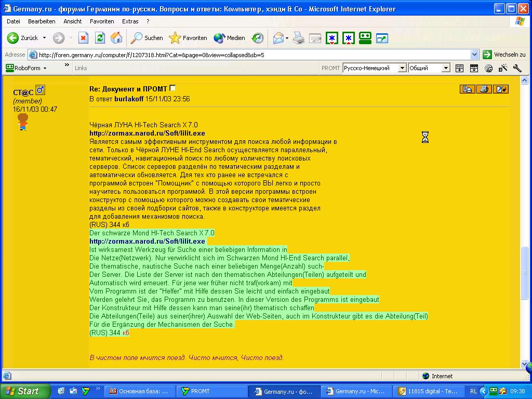
Task: Switch to the 11815 digital taskbar window
Action: click(x=428, y=391)
